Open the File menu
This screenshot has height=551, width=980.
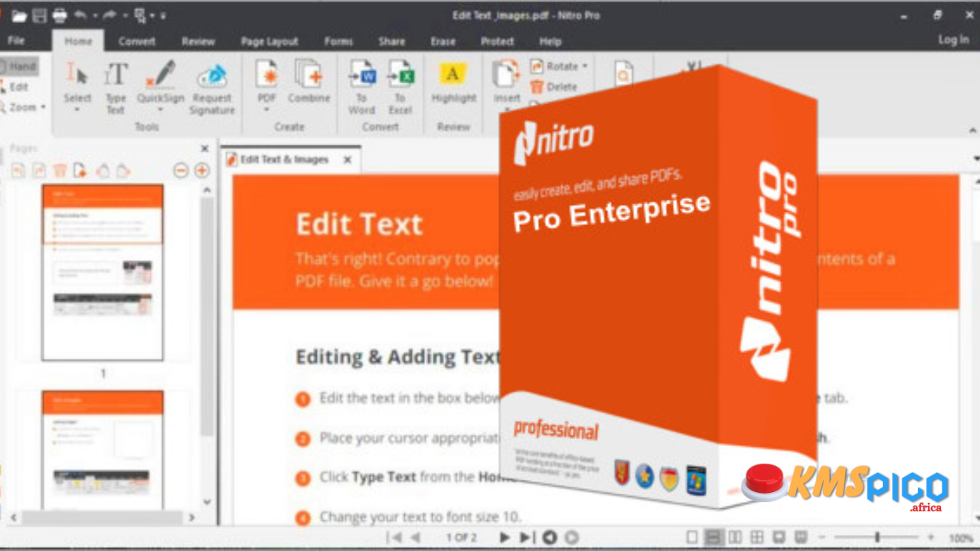(x=16, y=41)
